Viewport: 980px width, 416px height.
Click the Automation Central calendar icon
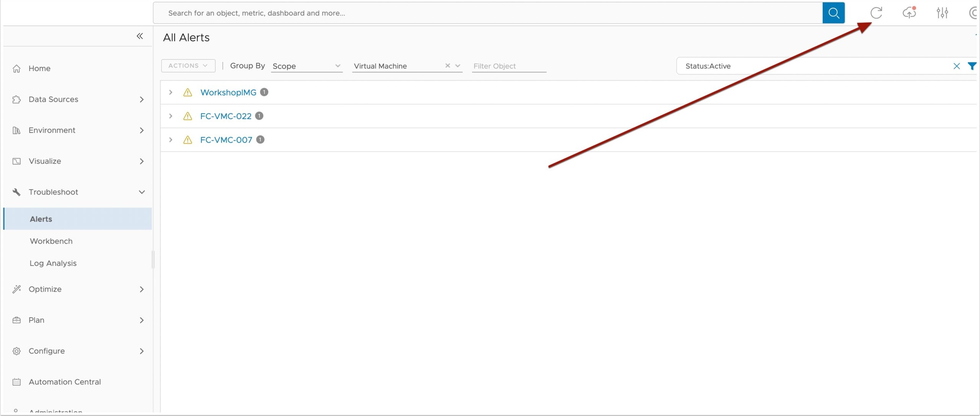pyautogui.click(x=16, y=382)
